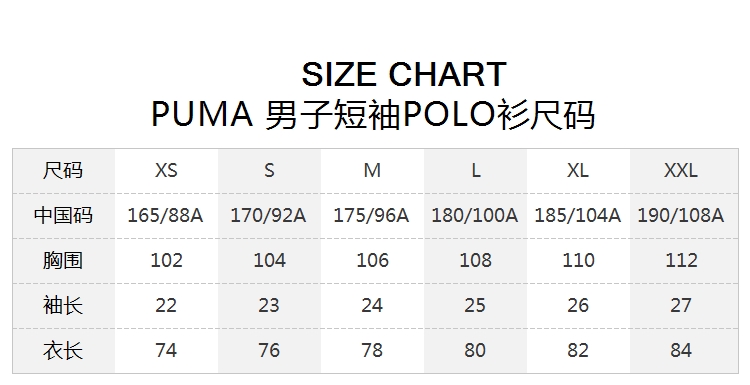Select the PUMA 男子短袖POLO衫尺码 title

pyautogui.click(x=373, y=115)
